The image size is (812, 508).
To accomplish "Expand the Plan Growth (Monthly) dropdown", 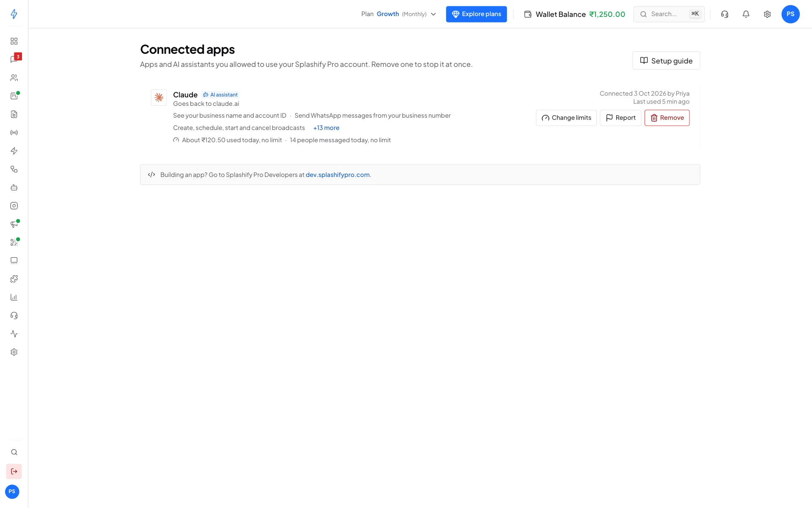I will (398, 14).
